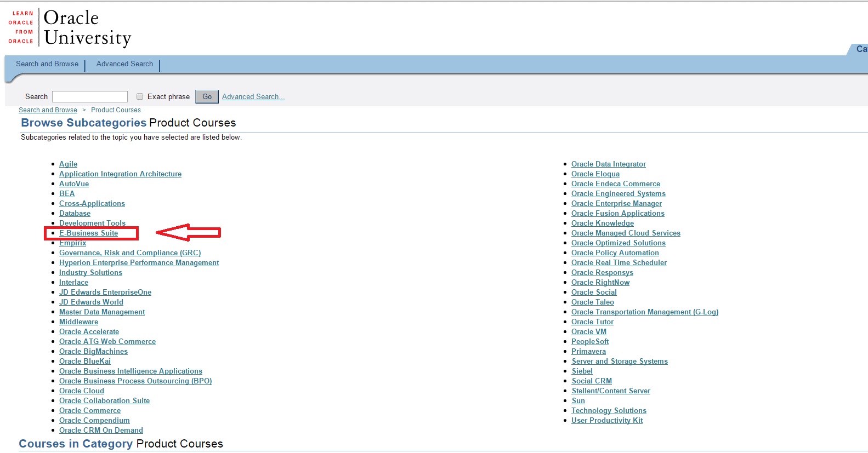Viewport: 868px width, 453px height.
Task: Open Master Data Management subcategory
Action: [102, 312]
